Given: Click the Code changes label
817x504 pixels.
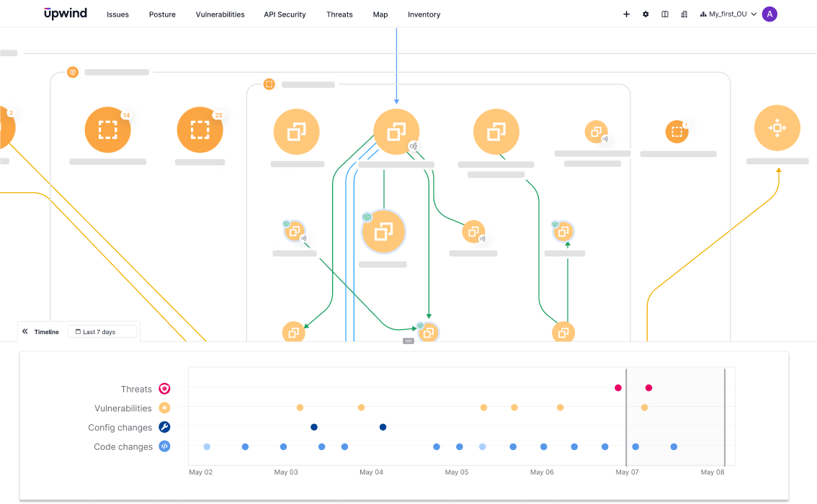Looking at the screenshot, I should (x=122, y=446).
